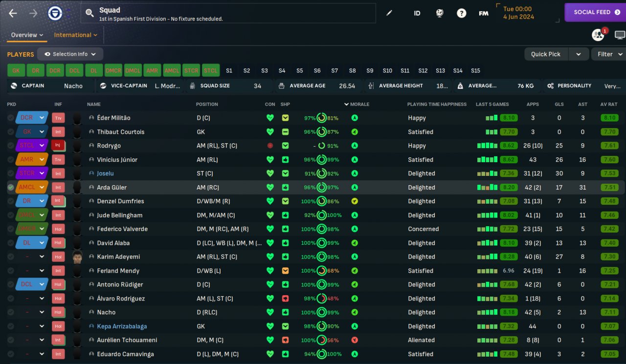Image resolution: width=626 pixels, height=364 pixels.
Task: Tick the pick circle for Éder Militão
Action: click(11, 118)
